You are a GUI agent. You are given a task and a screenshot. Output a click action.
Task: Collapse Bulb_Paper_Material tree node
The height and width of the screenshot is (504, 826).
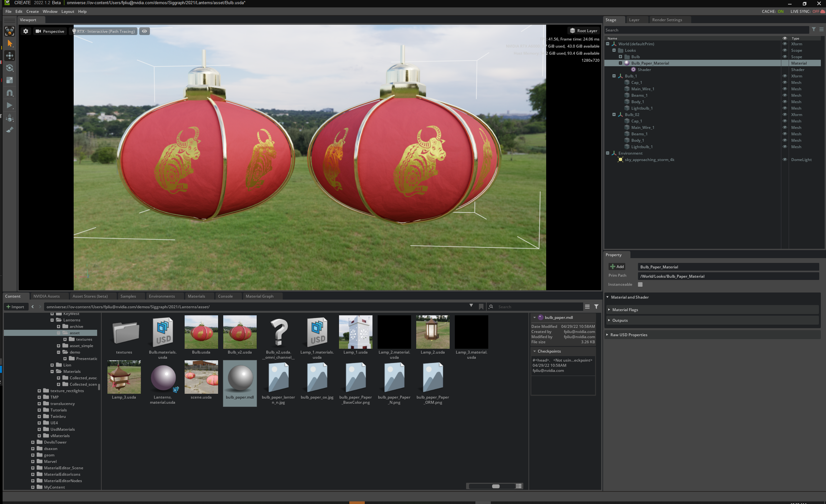coord(620,63)
